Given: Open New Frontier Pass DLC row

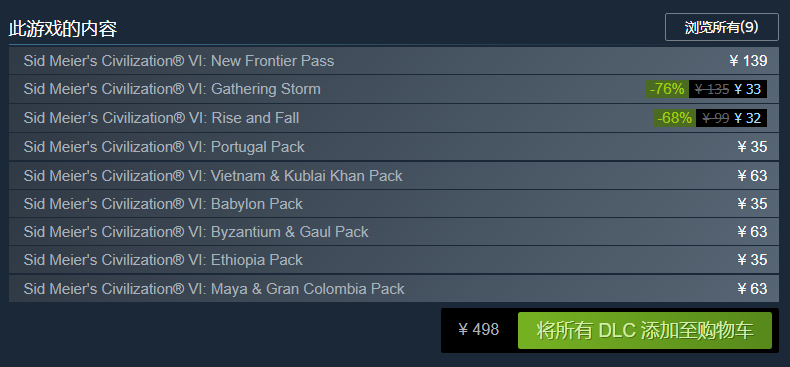Looking at the screenshot, I should click(393, 61).
